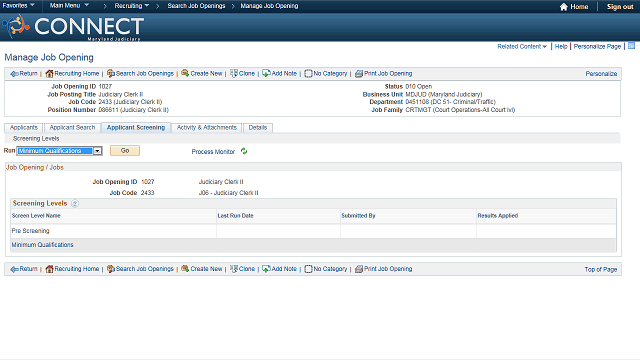Open the Help link
Image resolution: width=640 pixels, height=360 pixels.
click(x=561, y=47)
